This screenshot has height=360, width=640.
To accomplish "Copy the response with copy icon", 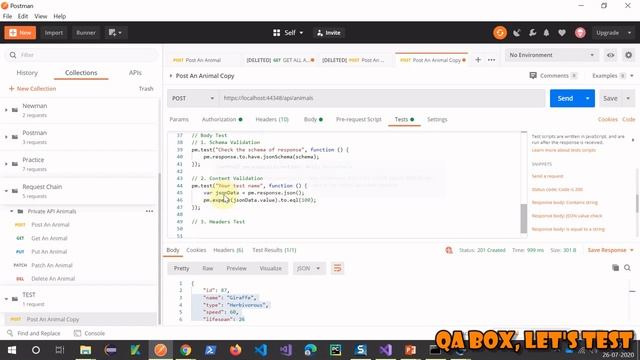I will click(616, 268).
